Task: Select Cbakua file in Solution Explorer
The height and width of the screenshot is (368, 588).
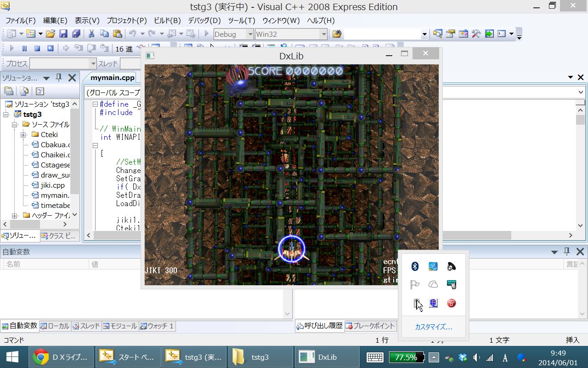Action: tap(51, 144)
